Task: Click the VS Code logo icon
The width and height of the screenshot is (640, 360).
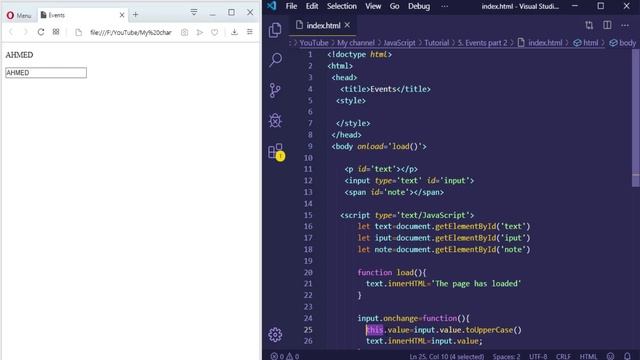Action: click(271, 6)
